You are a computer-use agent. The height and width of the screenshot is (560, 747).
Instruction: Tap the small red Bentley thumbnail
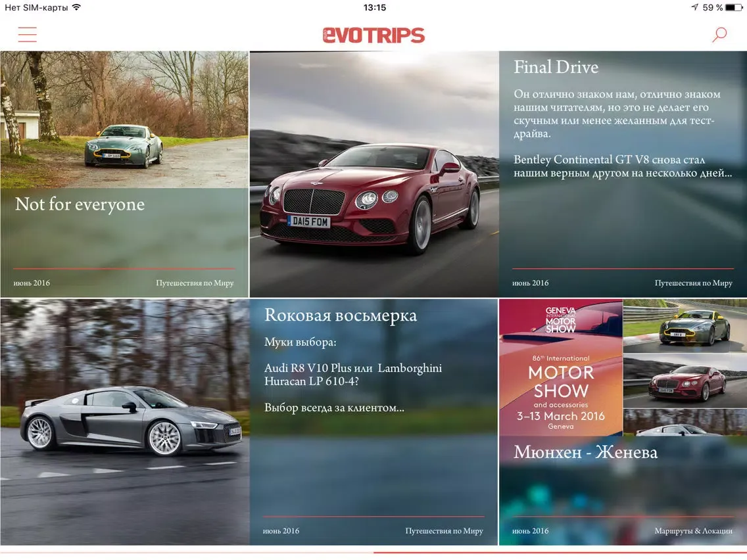[x=685, y=381]
